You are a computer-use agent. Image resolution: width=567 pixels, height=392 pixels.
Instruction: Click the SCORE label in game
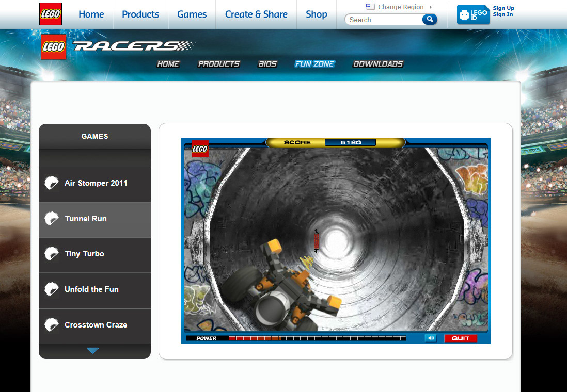click(297, 142)
